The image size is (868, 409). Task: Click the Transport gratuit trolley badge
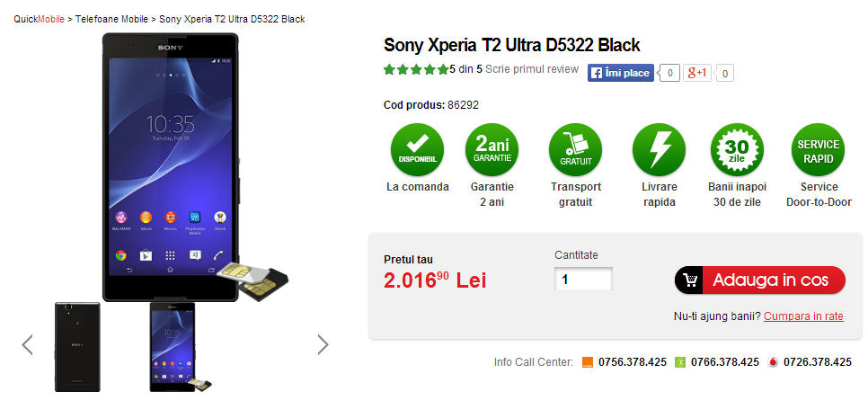[575, 149]
